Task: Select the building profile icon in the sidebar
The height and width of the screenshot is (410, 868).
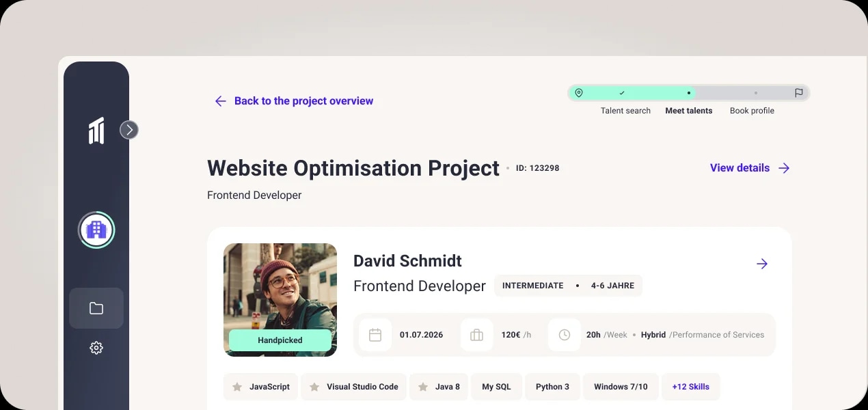Action: 96,230
